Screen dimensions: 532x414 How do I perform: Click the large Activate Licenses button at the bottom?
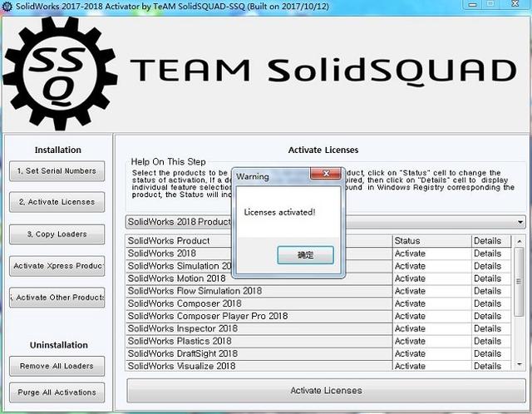[x=326, y=391]
